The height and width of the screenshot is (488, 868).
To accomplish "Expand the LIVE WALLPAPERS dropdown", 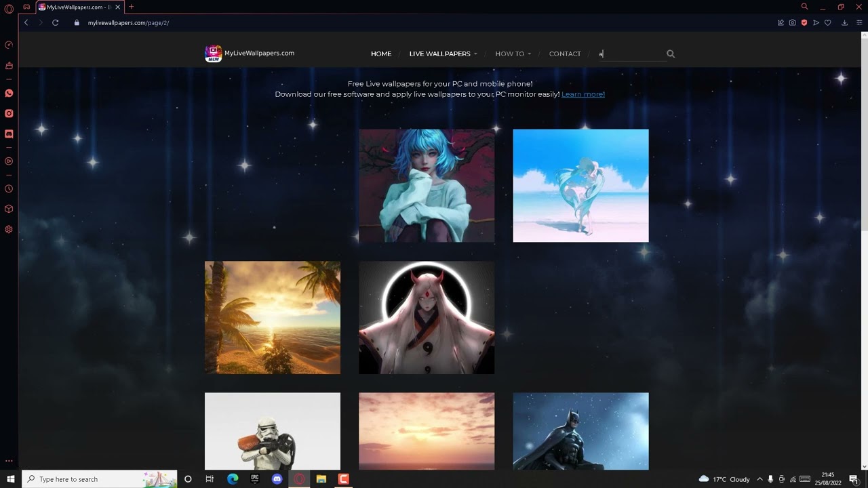I will click(443, 54).
